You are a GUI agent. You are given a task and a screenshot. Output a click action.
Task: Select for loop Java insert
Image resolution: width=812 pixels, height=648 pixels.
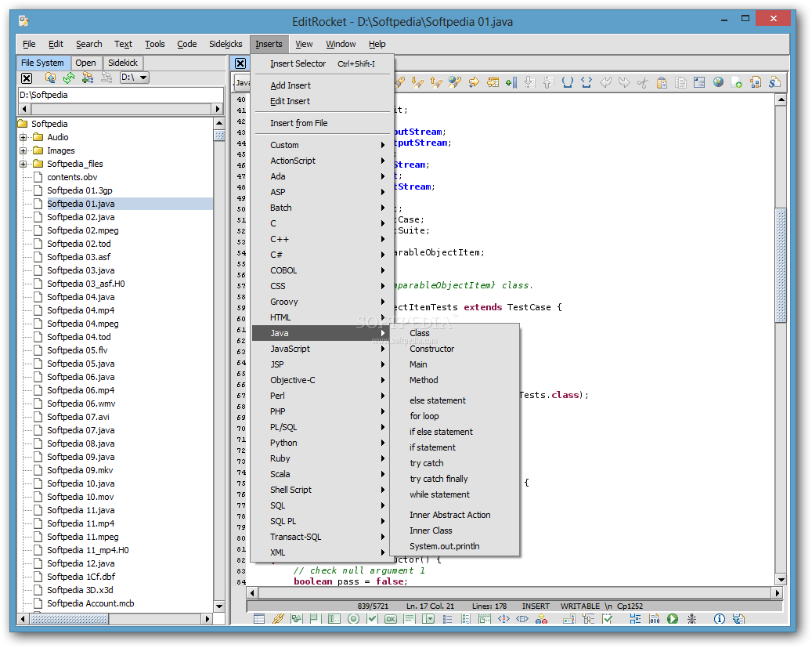tap(454, 416)
